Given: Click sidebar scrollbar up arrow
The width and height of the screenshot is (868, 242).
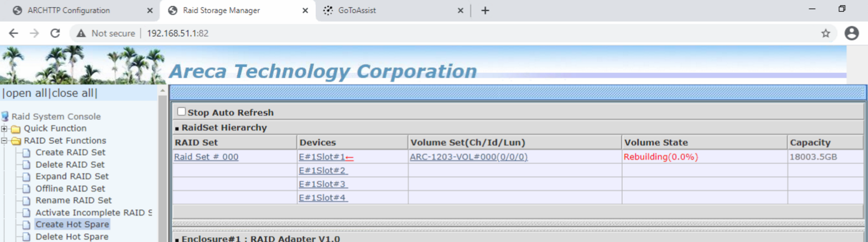Looking at the screenshot, I should click(x=163, y=90).
